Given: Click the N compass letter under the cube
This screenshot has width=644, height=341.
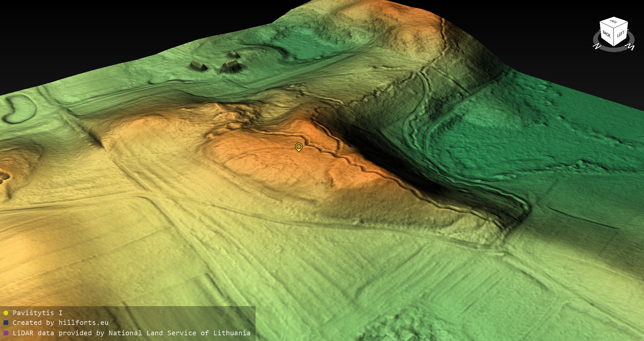Looking at the screenshot, I should point(597,46).
